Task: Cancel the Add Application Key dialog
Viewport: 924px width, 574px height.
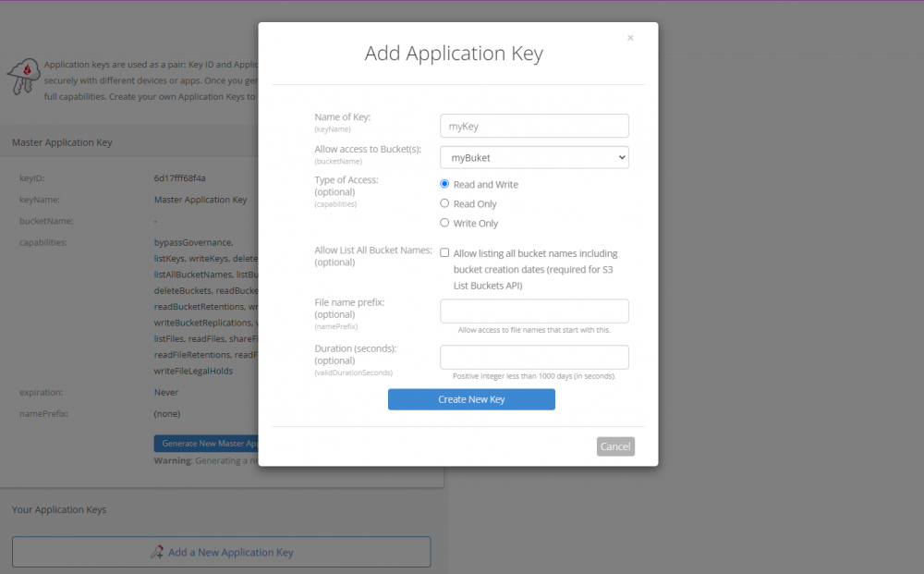Action: (x=615, y=446)
